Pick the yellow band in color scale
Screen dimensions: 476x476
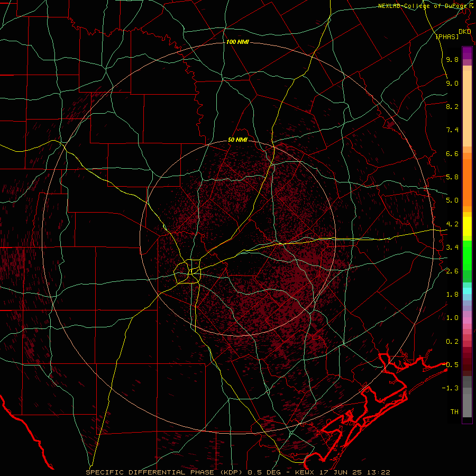467,226
